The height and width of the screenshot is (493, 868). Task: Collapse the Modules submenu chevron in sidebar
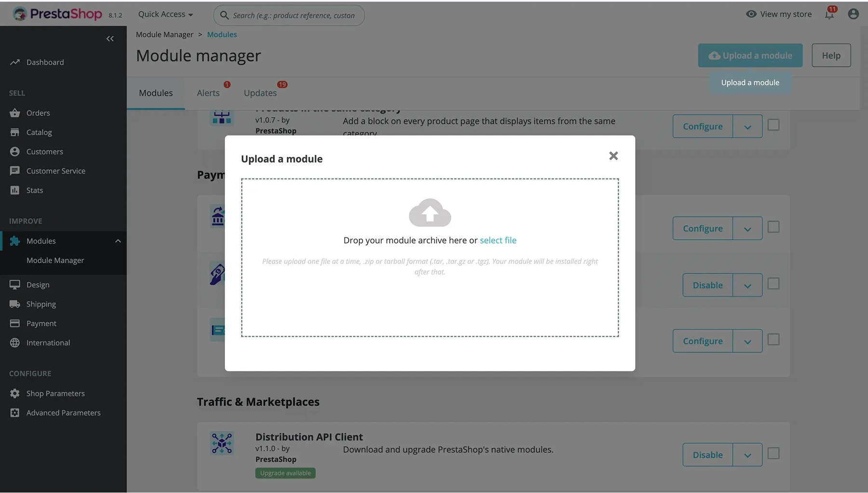(x=118, y=241)
